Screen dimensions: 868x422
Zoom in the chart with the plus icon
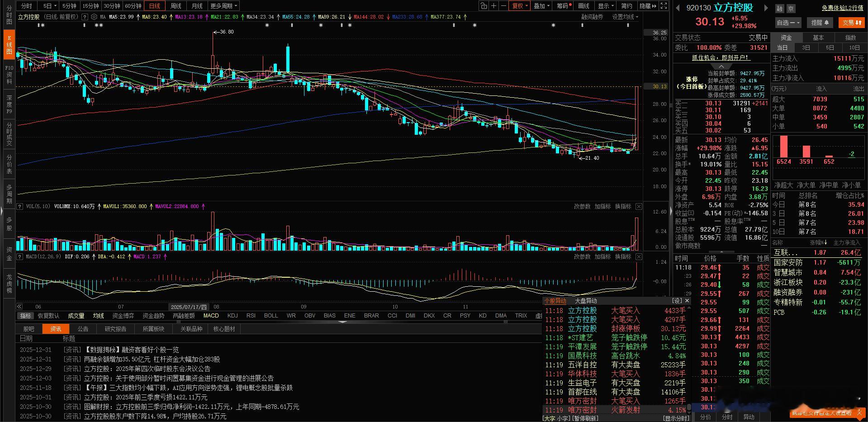click(493, 6)
